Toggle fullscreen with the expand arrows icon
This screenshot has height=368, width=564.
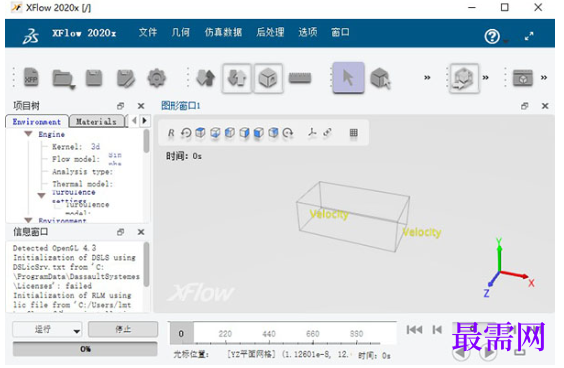(x=529, y=36)
